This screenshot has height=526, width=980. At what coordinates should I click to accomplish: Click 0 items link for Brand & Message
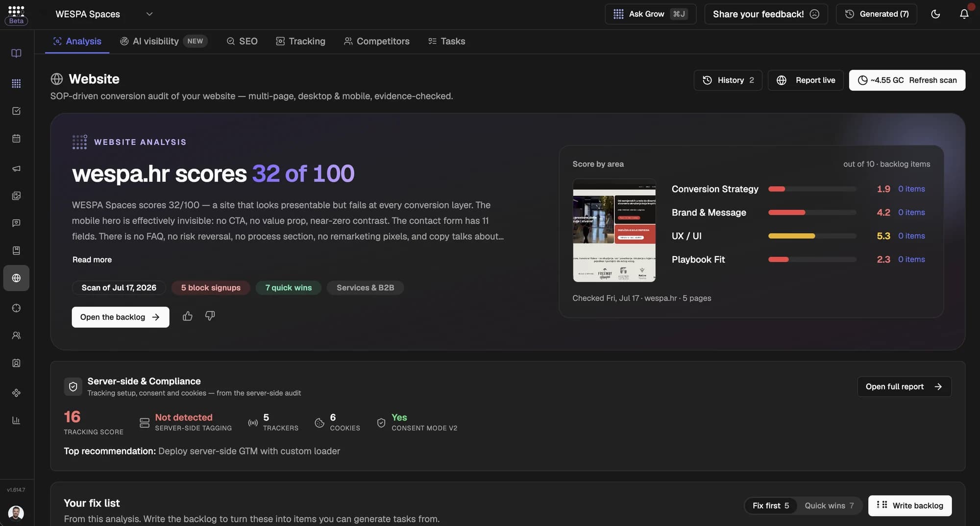(x=911, y=213)
